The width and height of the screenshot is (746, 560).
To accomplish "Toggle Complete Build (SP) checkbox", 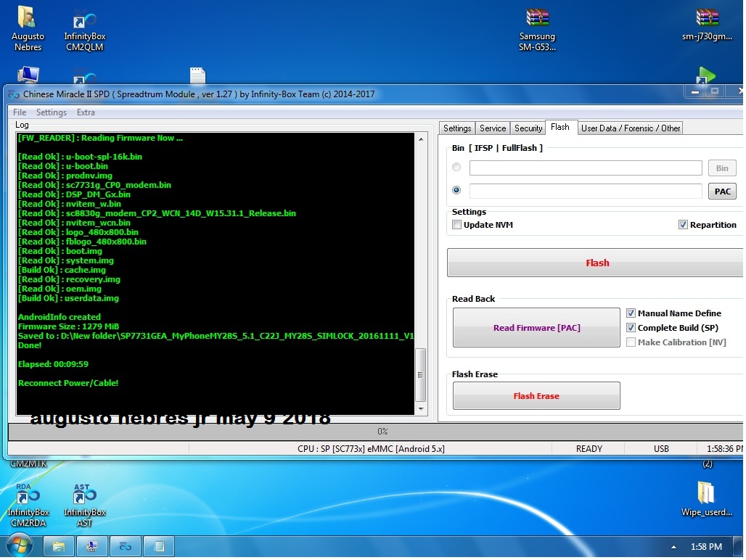I will [631, 327].
